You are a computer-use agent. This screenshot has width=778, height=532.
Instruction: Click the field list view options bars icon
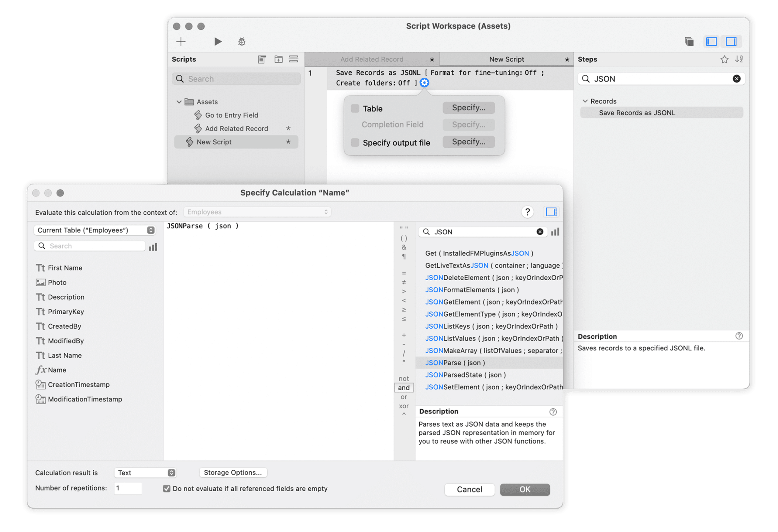pyautogui.click(x=153, y=247)
